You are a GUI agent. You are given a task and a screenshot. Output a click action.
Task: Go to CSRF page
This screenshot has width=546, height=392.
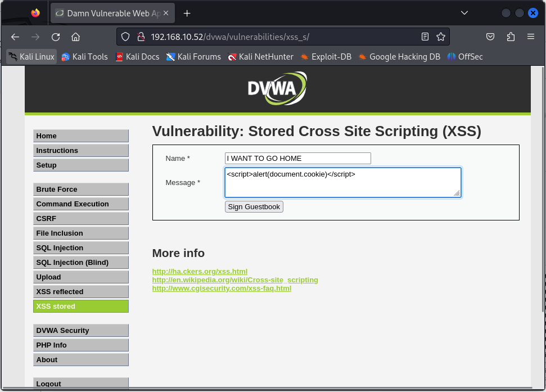pyautogui.click(x=81, y=219)
